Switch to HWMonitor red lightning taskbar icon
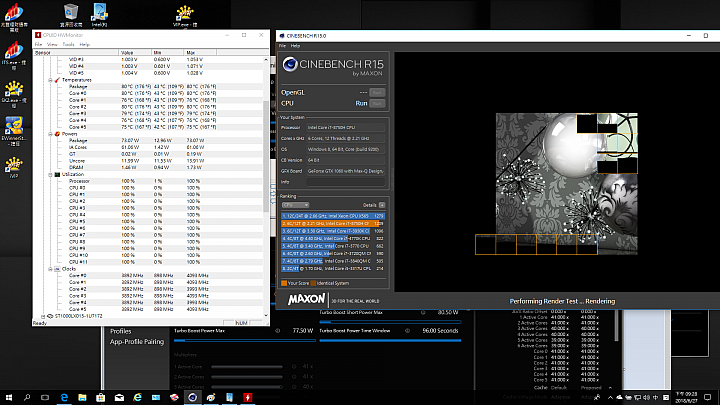This screenshot has height=405, width=720. tap(248, 397)
